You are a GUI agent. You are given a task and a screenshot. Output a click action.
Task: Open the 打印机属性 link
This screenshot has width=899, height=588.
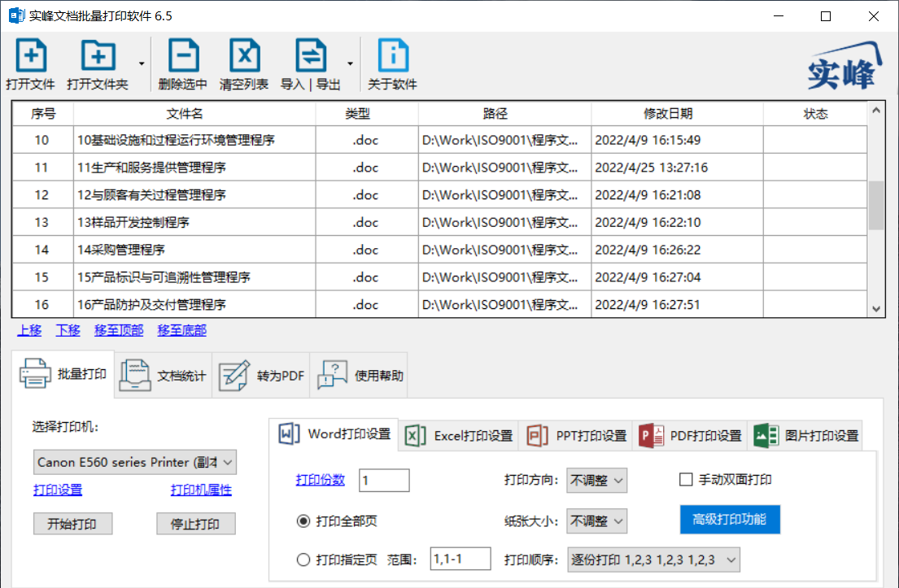[201, 490]
